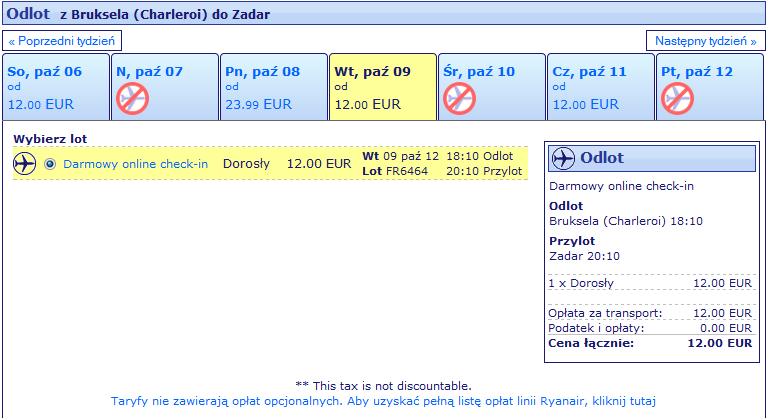766x418 pixels.
Task: Switch to the Pn, paź 08 tab
Action: (274, 87)
